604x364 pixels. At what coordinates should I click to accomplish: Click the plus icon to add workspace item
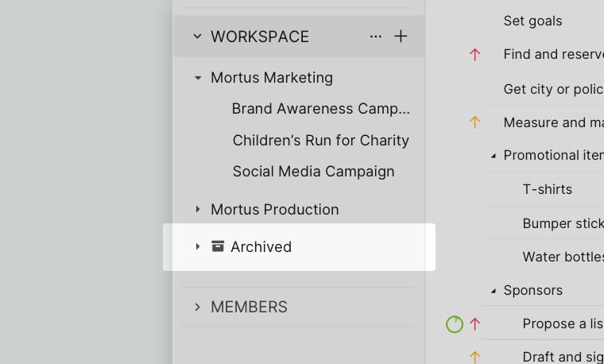pos(401,37)
